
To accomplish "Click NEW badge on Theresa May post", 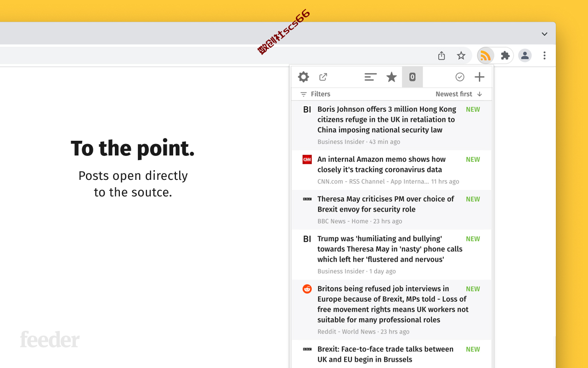I will click(x=473, y=199).
